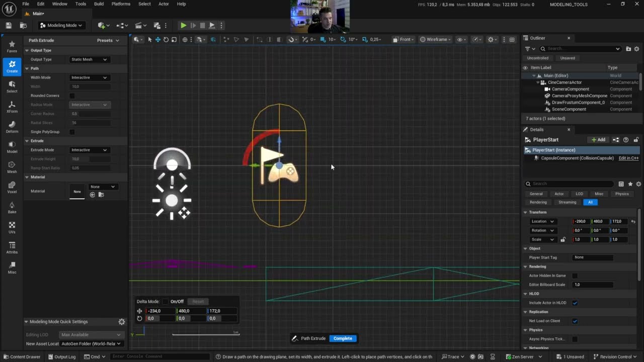Open the Build menu
The height and width of the screenshot is (362, 644).
pos(99,4)
